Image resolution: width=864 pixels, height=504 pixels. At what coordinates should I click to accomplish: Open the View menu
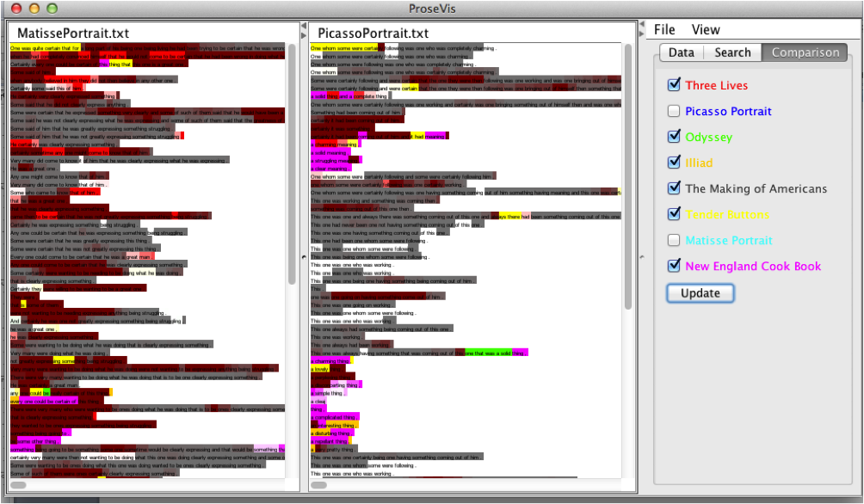pyautogui.click(x=706, y=30)
